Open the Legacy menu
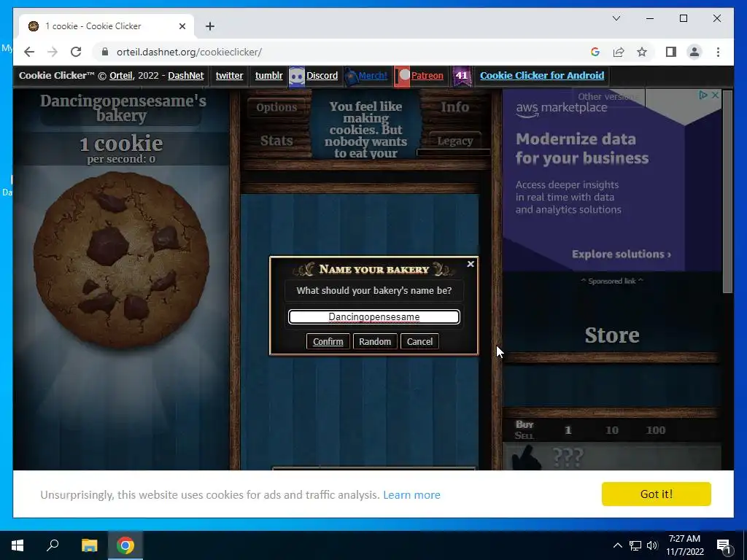This screenshot has width=747, height=560. [455, 141]
